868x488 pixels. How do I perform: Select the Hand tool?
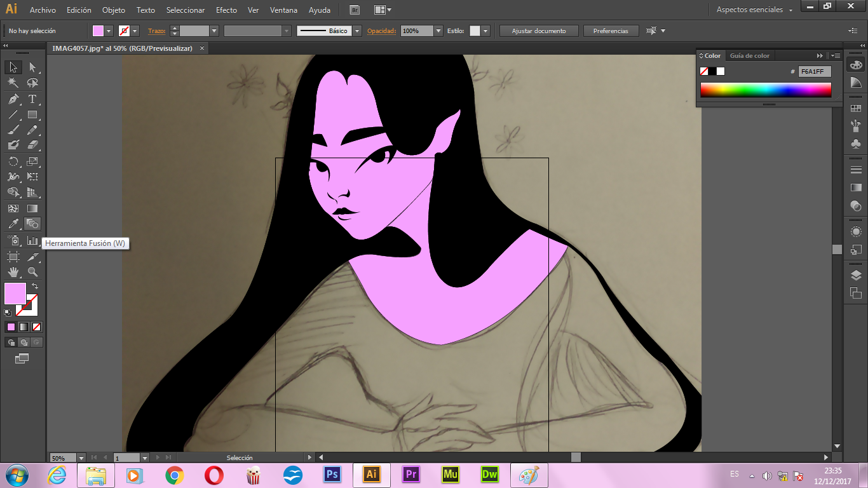pos(13,272)
